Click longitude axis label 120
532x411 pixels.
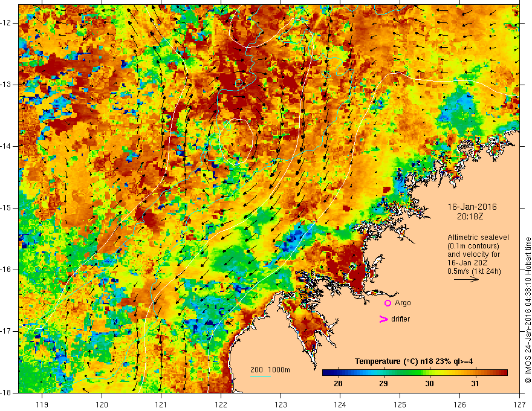[102, 404]
